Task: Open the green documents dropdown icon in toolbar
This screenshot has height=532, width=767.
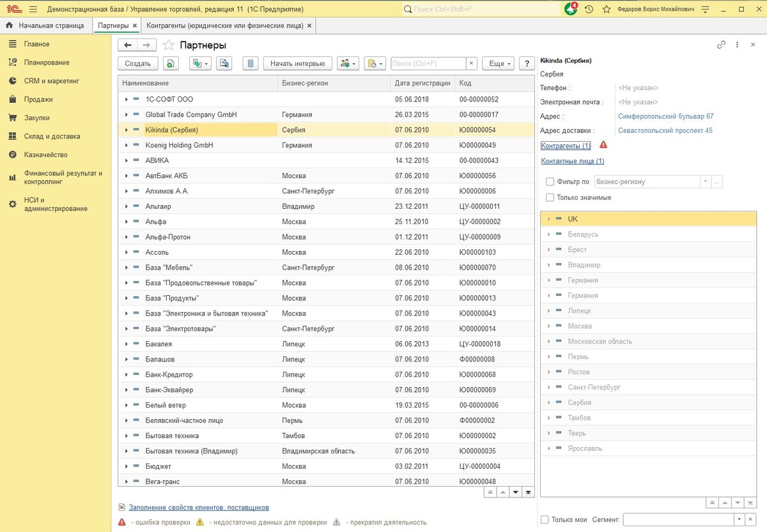Action: [x=201, y=63]
